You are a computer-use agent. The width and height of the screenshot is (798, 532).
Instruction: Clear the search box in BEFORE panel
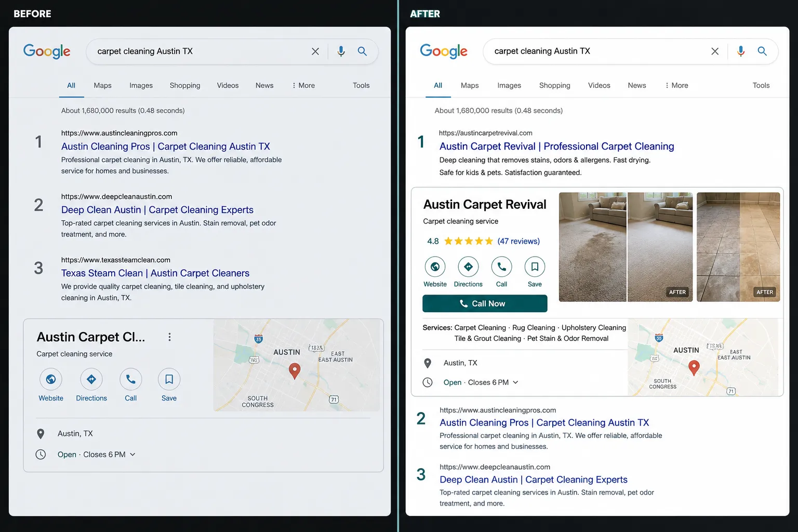pos(315,51)
